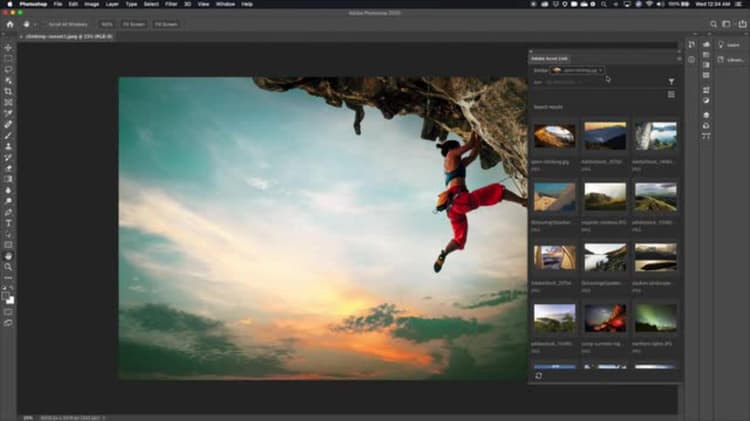Click the Fill Screen button
The width and height of the screenshot is (750, 421).
(165, 23)
